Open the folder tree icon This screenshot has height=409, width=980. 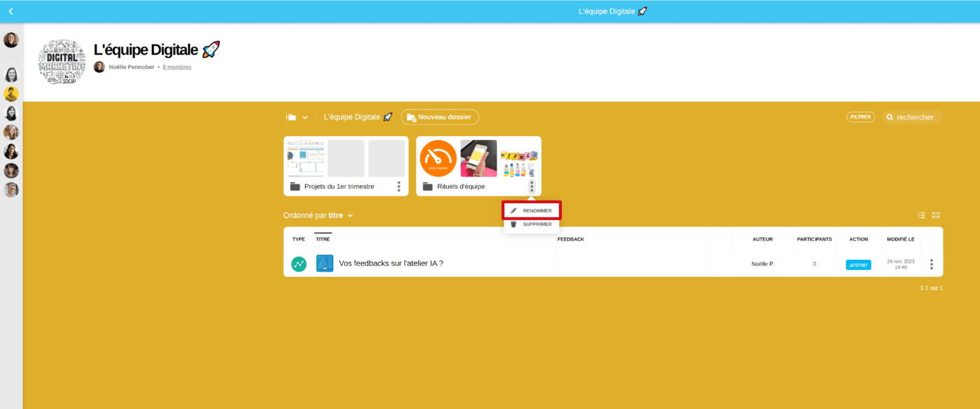[291, 118]
